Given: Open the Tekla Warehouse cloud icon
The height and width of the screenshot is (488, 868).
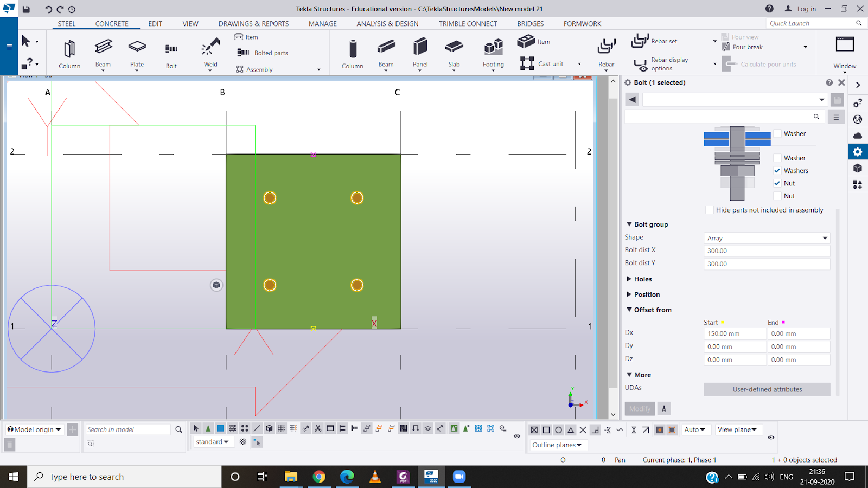Looking at the screenshot, I should (858, 136).
